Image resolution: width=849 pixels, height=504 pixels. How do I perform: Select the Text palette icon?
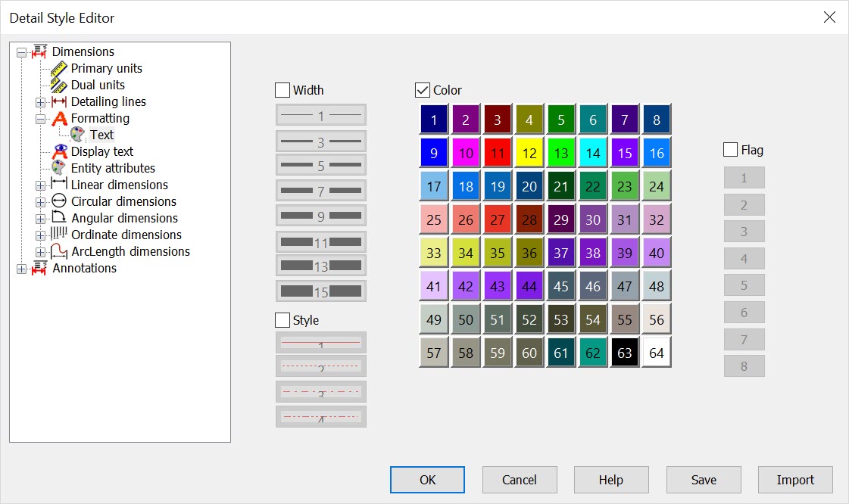point(76,135)
